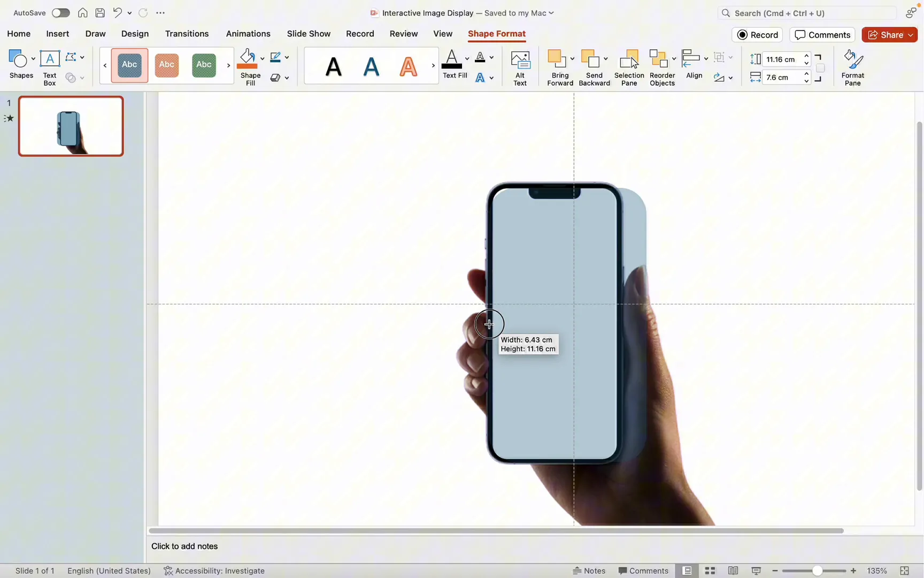The width and height of the screenshot is (924, 578).
Task: Click Accessibility: Investigate
Action: click(214, 571)
